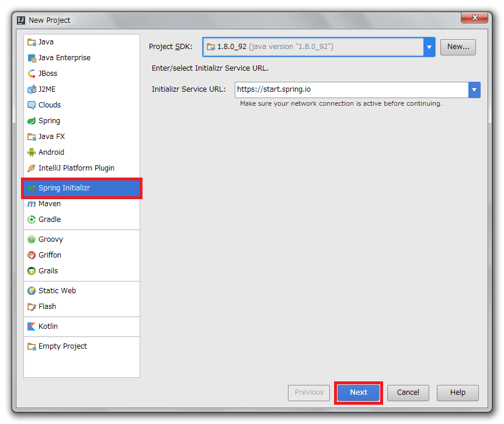504x424 pixels.
Task: Click the "New Project" title text
Action: pyautogui.click(x=50, y=20)
